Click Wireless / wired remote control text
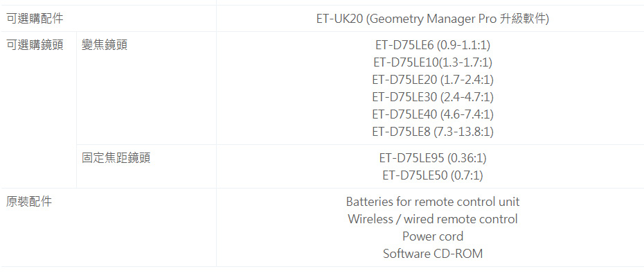This screenshot has height=278, width=644. point(433,219)
